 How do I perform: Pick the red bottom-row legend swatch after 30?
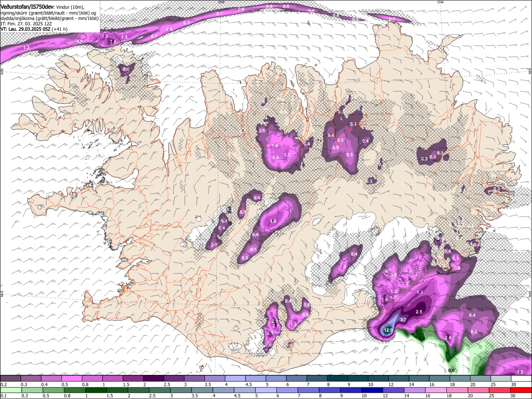click(522, 390)
